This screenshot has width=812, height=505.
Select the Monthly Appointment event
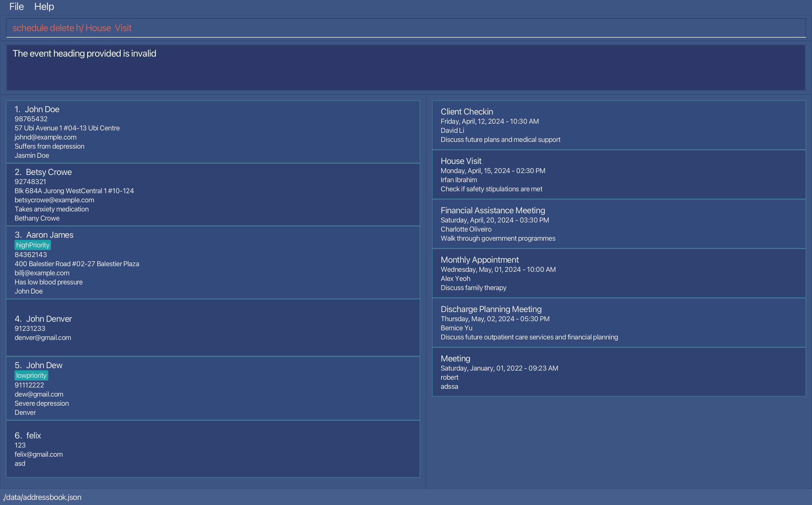point(618,273)
